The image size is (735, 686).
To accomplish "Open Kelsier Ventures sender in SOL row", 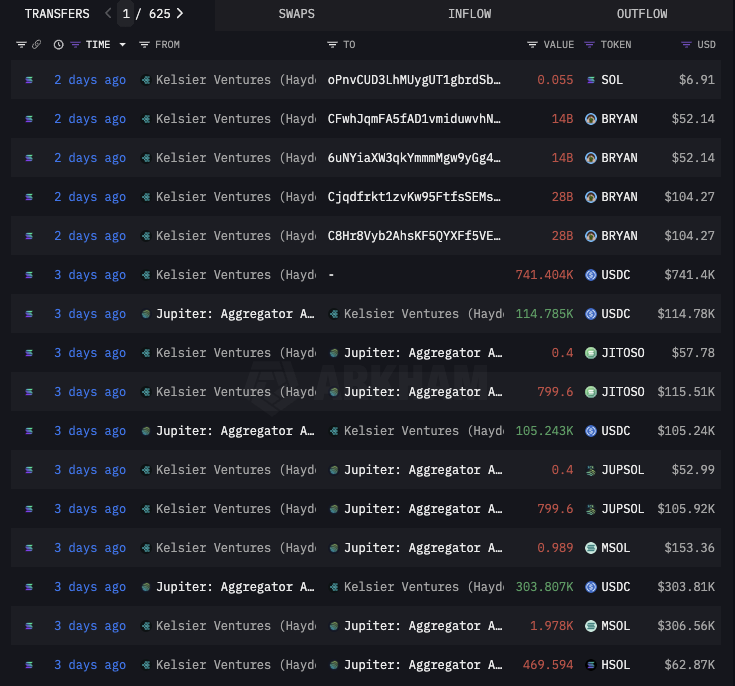I will click(x=236, y=80).
